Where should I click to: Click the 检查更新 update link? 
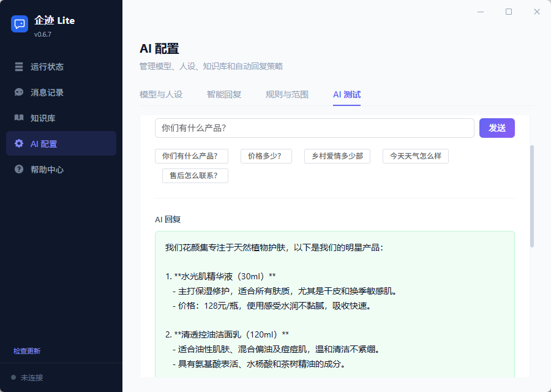pyautogui.click(x=26, y=351)
